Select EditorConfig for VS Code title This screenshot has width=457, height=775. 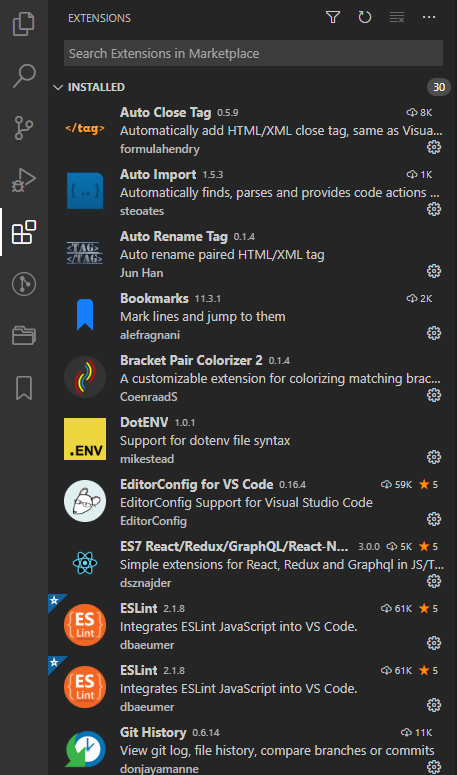(x=197, y=484)
